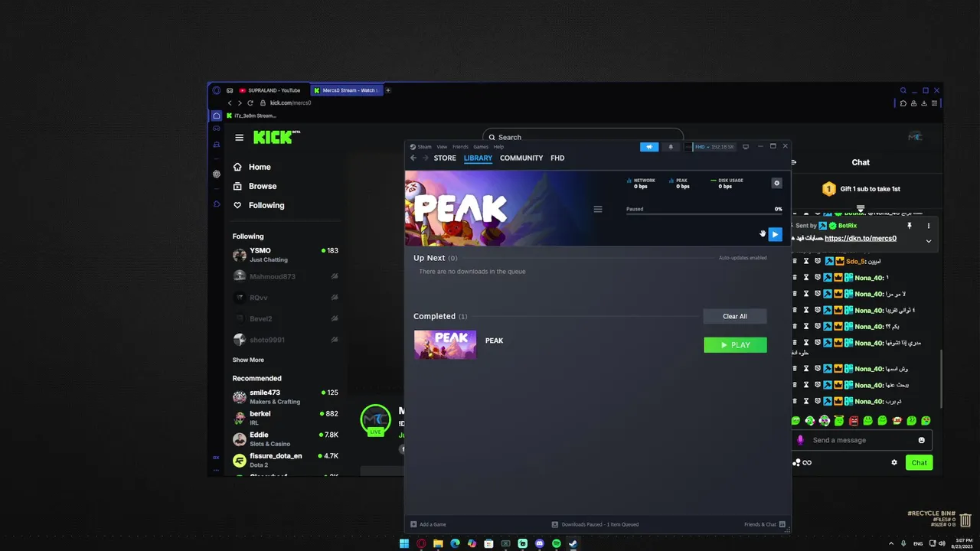This screenshot has height=551, width=980.
Task: Open the emoji picker in chat input
Action: [x=922, y=440]
